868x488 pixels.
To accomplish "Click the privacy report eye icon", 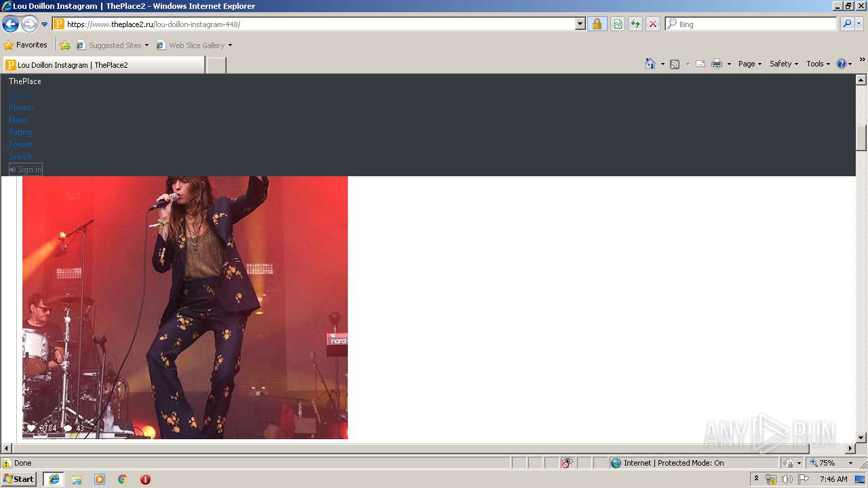I will pos(567,463).
